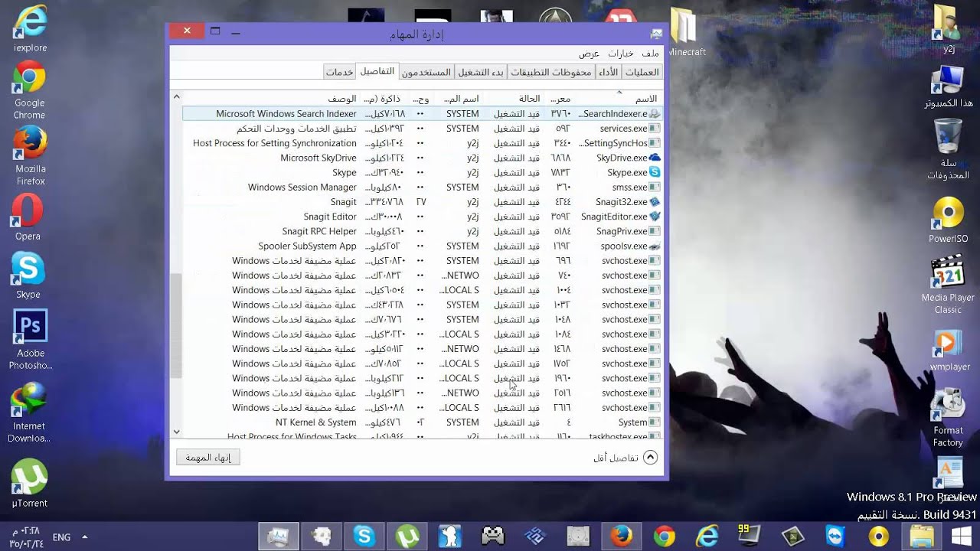Open the µTorrent desktop shortcut

pos(30,484)
